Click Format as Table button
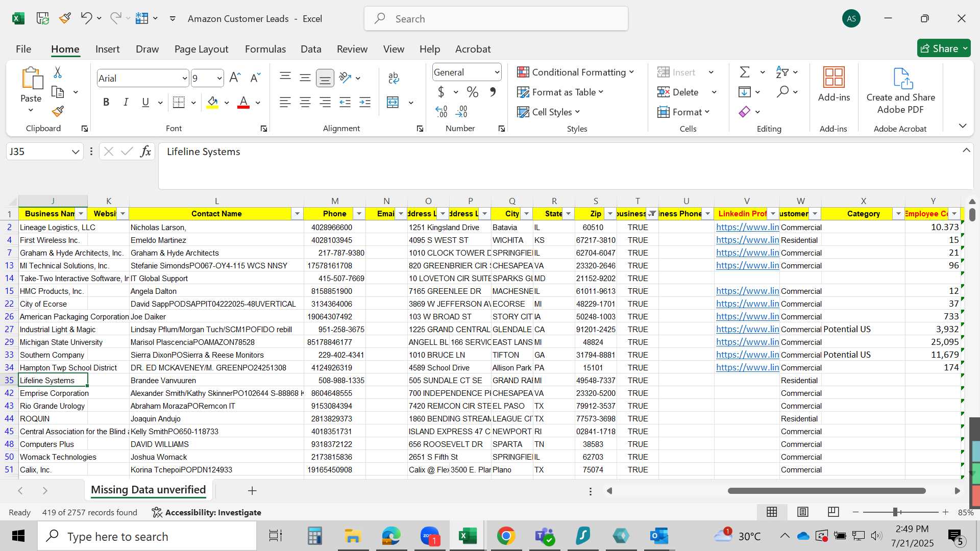The height and width of the screenshot is (551, 980). pos(560,92)
